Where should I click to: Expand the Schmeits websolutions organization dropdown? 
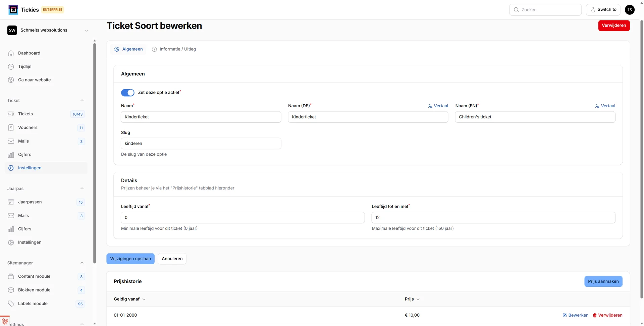86,30
